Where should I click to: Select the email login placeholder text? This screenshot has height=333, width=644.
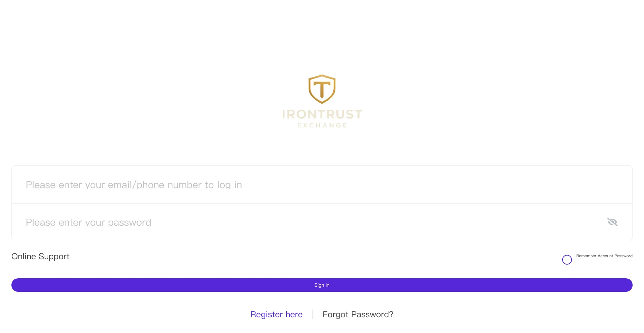click(134, 184)
